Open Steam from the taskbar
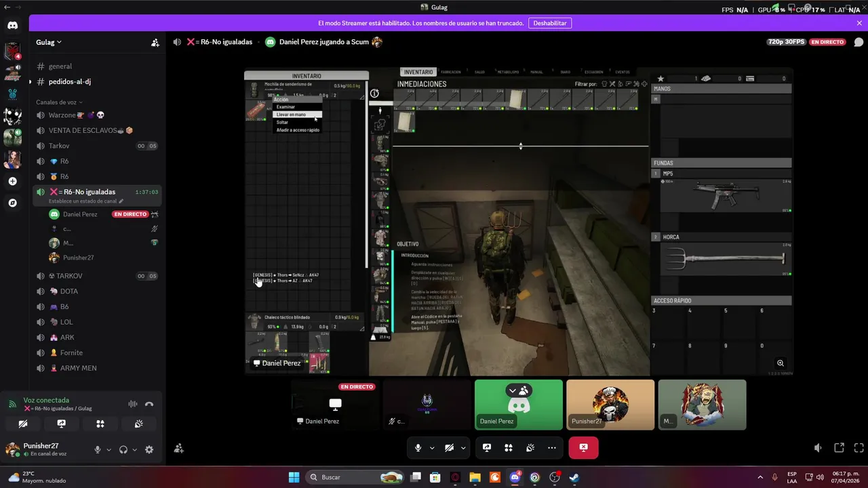Viewport: 868px width, 488px height. pos(574,477)
